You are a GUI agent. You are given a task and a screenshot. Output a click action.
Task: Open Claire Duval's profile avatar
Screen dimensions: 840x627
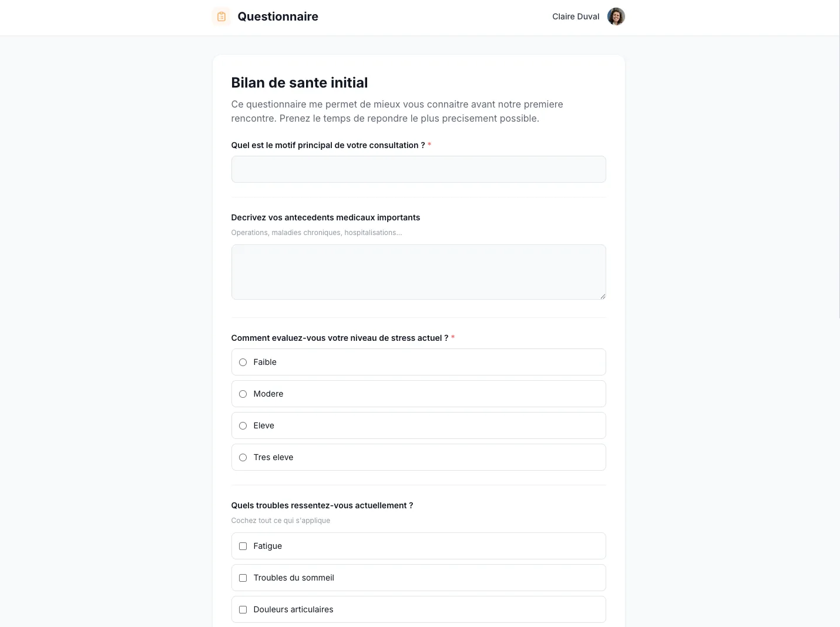tap(616, 16)
